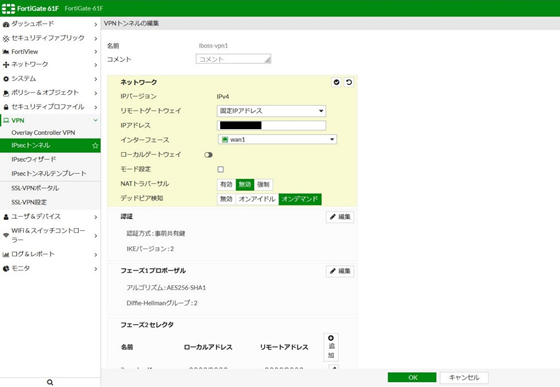Screen dimensions: 560x387
Task: Click the VPN monitor icon in sidebar
Action: pyautogui.click(x=6, y=121)
